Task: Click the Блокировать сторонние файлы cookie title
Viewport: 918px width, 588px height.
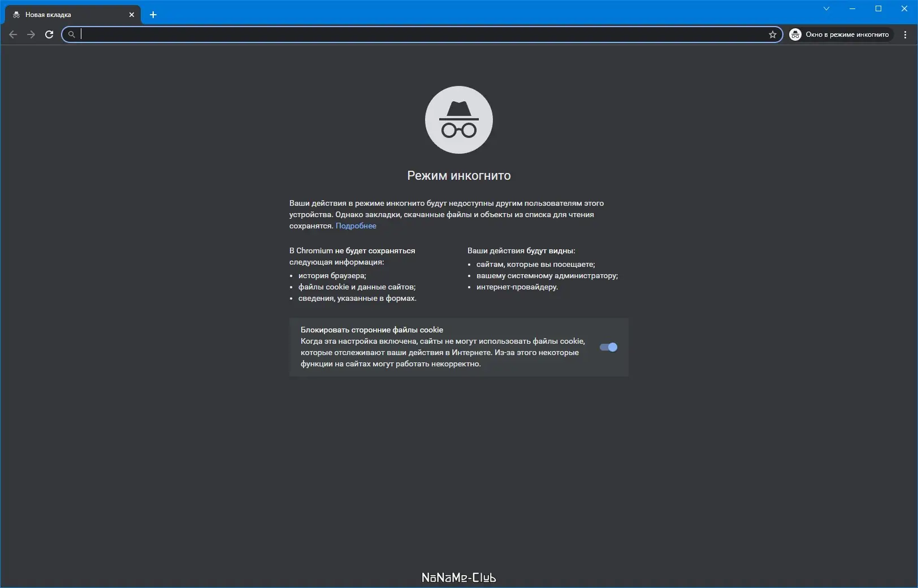Action: click(x=372, y=330)
